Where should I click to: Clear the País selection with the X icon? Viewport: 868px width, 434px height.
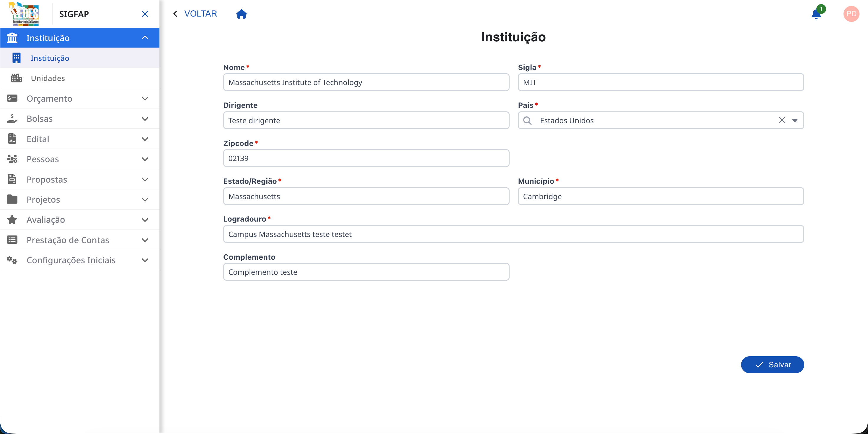click(782, 120)
